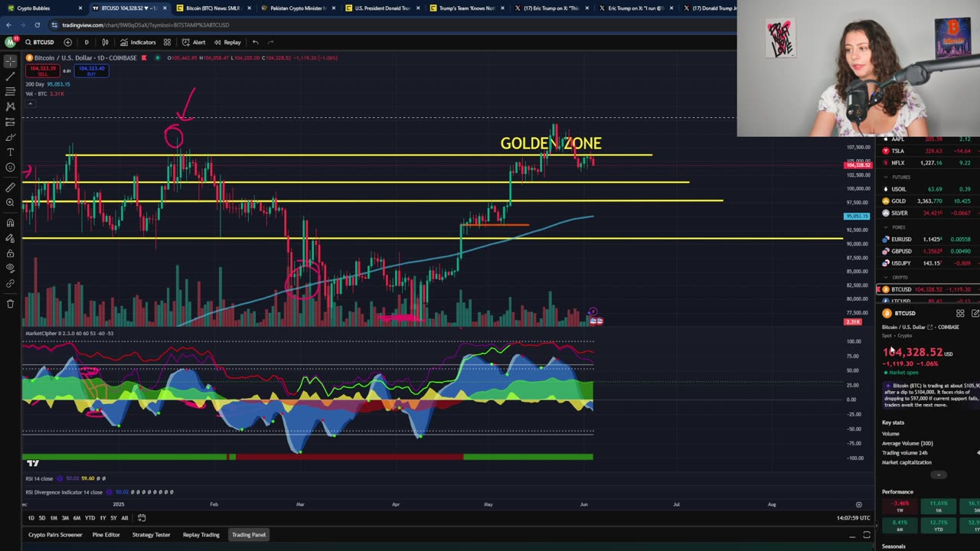Open the layout grid selector
Image resolution: width=980 pixels, height=551 pixels.
[167, 42]
